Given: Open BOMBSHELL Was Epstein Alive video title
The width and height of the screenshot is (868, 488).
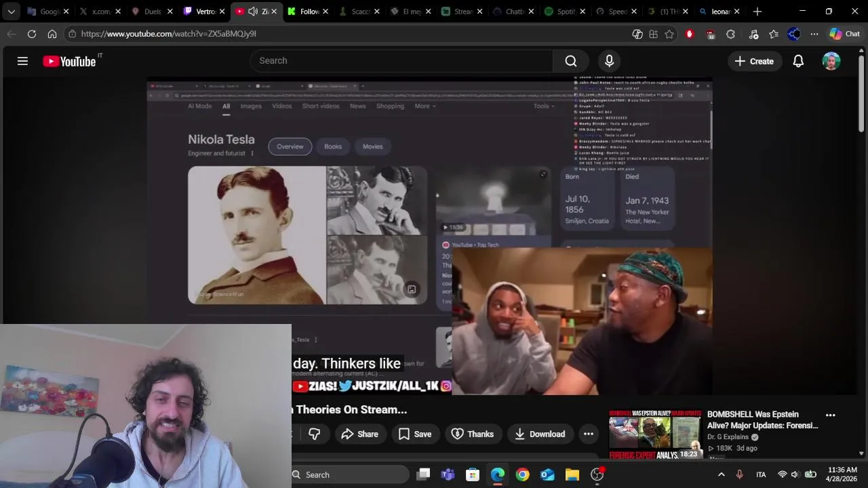Looking at the screenshot, I should [762, 420].
